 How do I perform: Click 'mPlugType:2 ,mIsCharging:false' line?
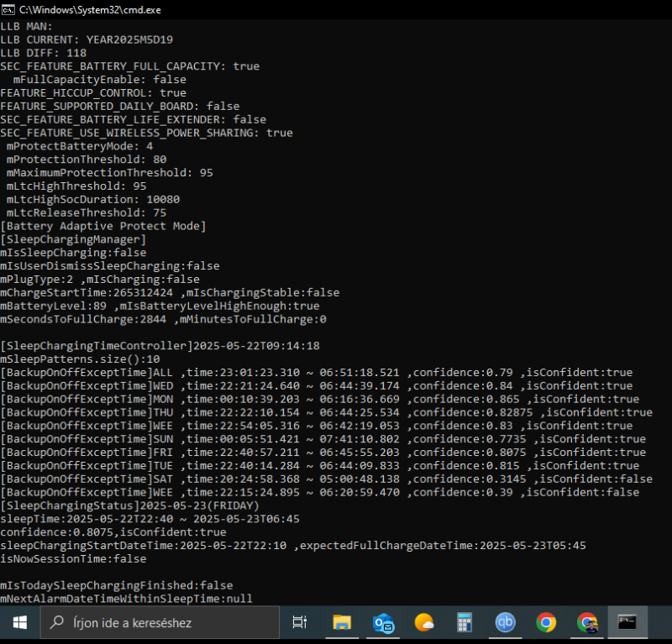coord(100,279)
